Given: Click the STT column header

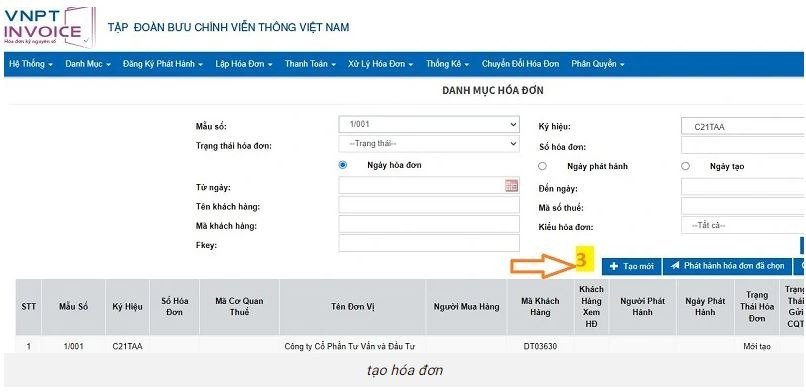Looking at the screenshot, I should click(29, 307).
